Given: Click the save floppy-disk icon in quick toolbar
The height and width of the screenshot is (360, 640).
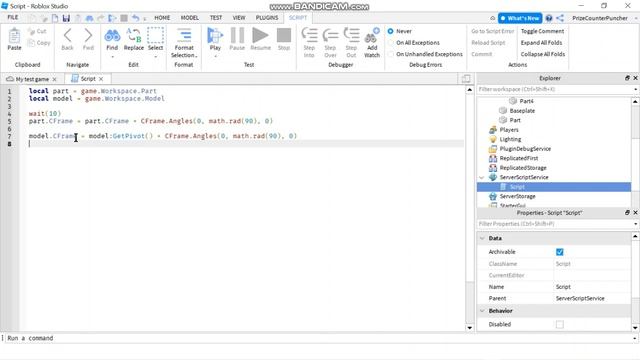Looking at the screenshot, I should pyautogui.click(x=66, y=18).
